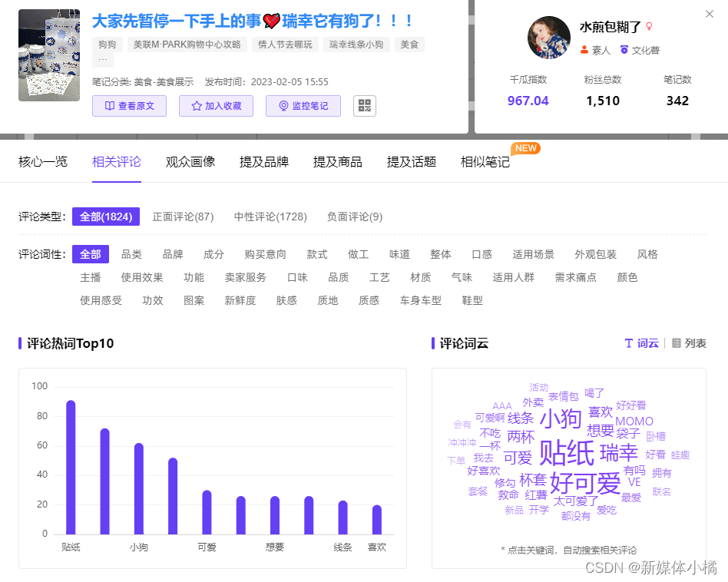Click 贴纸 in the word cloud

567,452
